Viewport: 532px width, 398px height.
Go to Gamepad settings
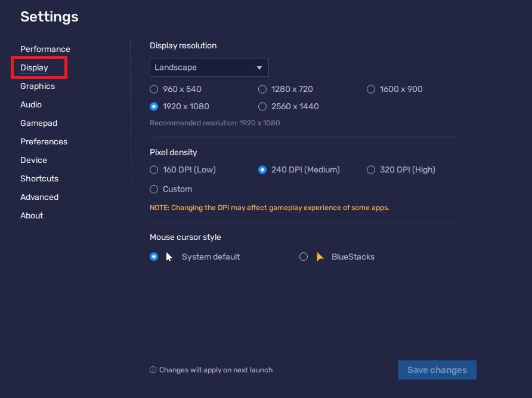(x=39, y=123)
